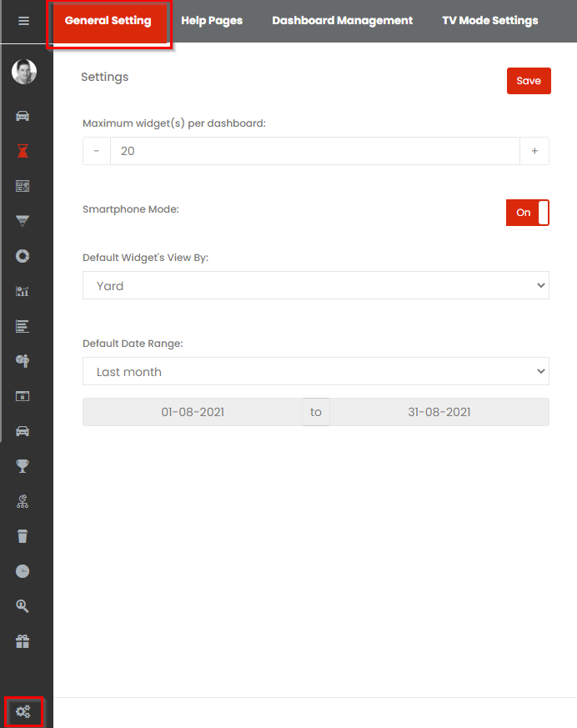The width and height of the screenshot is (577, 728).
Task: Open the settings gears icon
Action: coord(23,711)
